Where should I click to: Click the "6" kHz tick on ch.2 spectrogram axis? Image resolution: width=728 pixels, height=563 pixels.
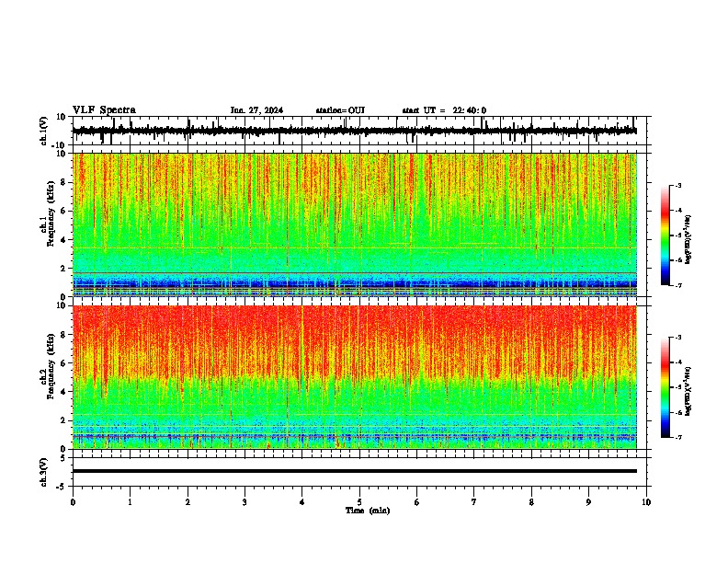pos(63,363)
